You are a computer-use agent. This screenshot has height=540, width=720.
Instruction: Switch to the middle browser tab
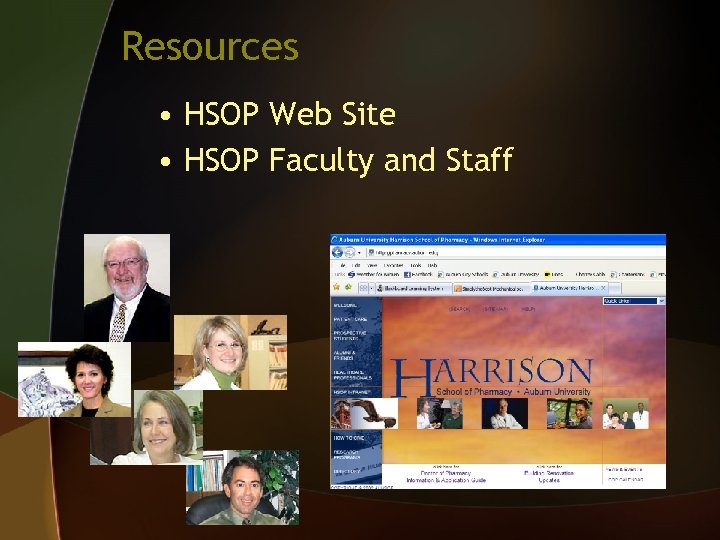(491, 288)
